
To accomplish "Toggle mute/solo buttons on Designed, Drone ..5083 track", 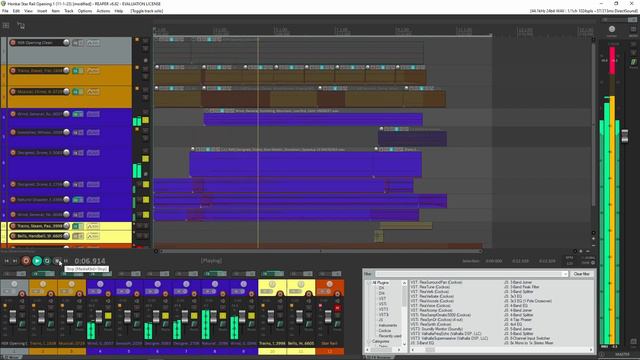I will 78,153.
